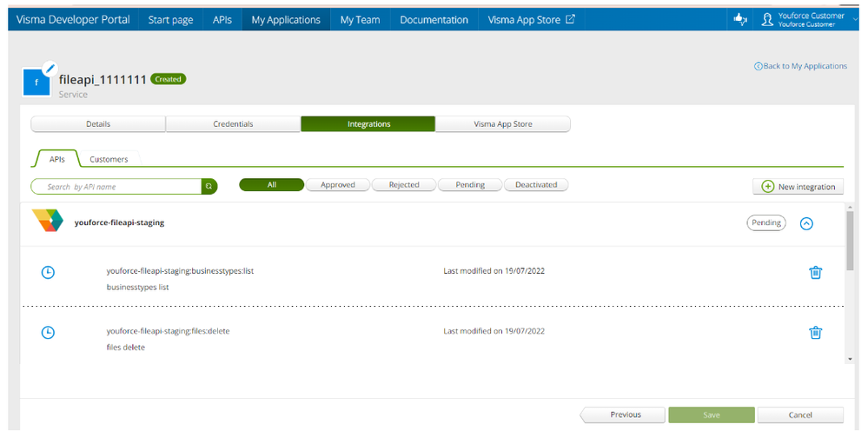Click the 'files delete' description text

(x=126, y=348)
